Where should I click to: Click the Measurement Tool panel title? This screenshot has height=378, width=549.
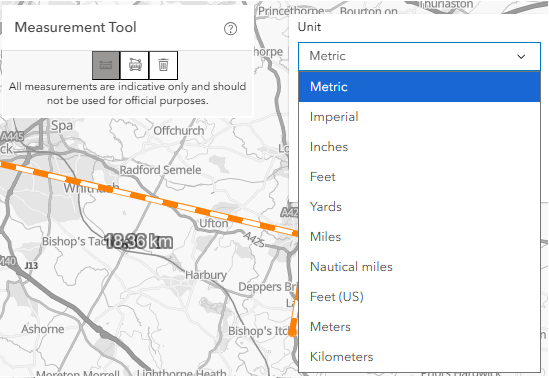pos(75,27)
